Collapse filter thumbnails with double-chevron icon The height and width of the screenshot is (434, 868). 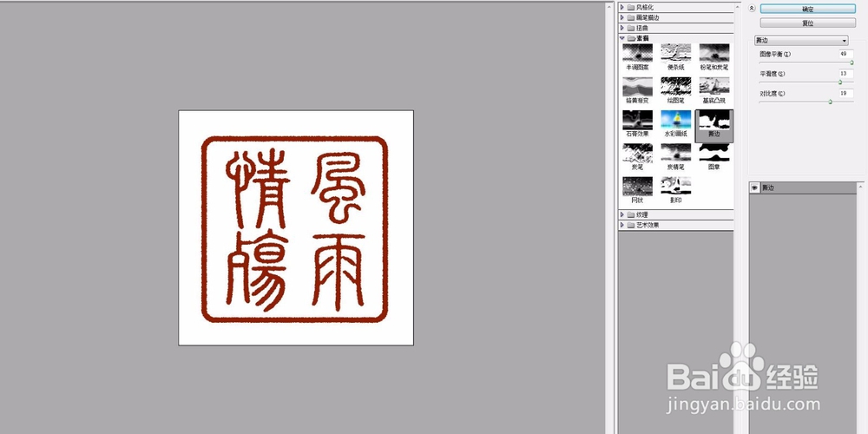click(751, 9)
